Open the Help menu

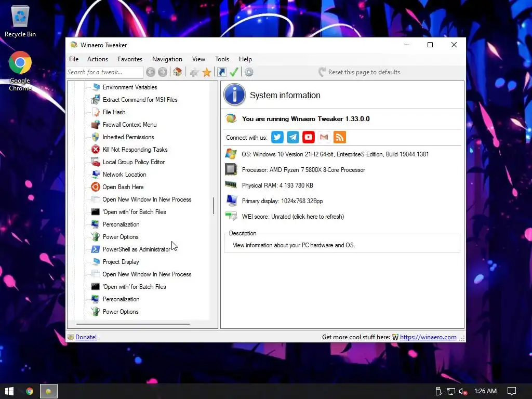click(x=245, y=59)
